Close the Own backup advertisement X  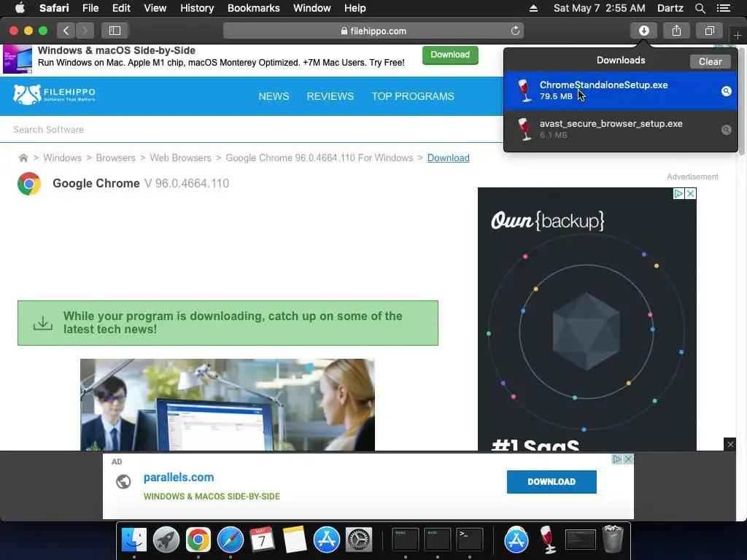pos(690,193)
